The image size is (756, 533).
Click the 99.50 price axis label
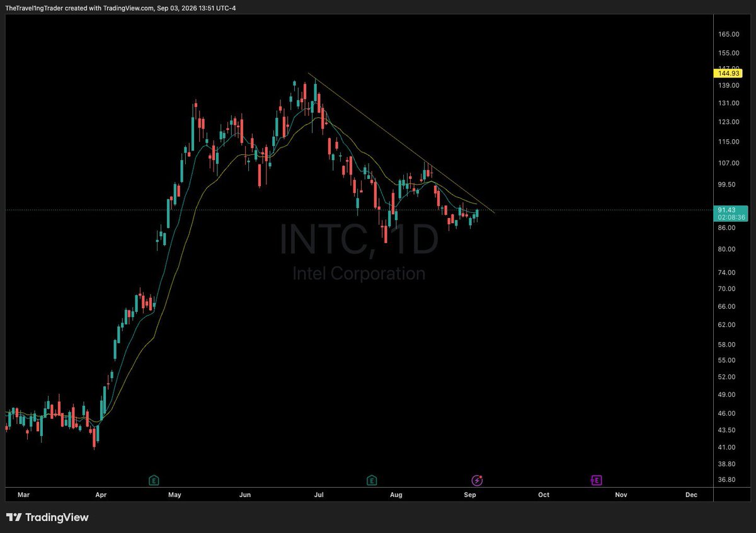pyautogui.click(x=728, y=185)
